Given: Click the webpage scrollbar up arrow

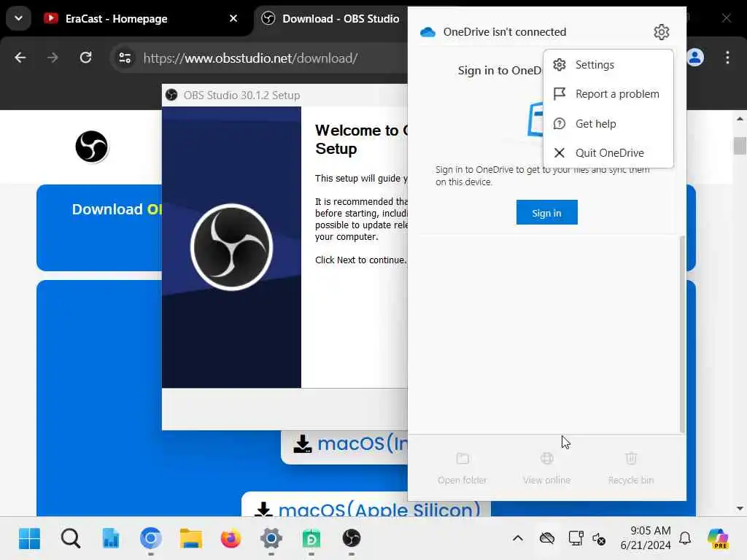Looking at the screenshot, I should pos(740,119).
